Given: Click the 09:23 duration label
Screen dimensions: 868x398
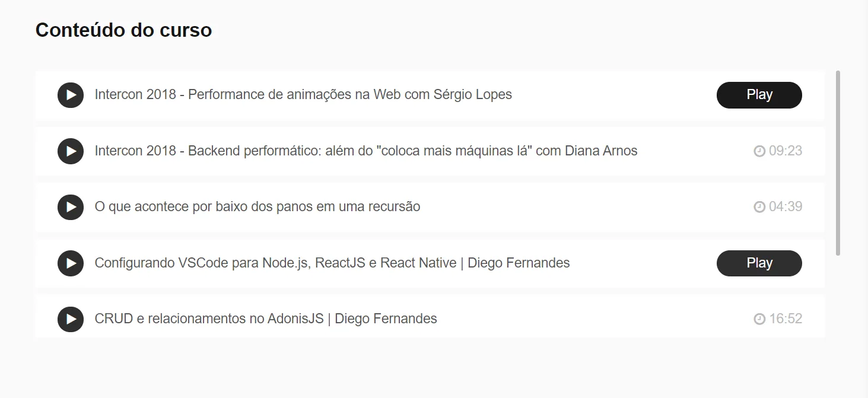Looking at the screenshot, I should click(x=786, y=151).
